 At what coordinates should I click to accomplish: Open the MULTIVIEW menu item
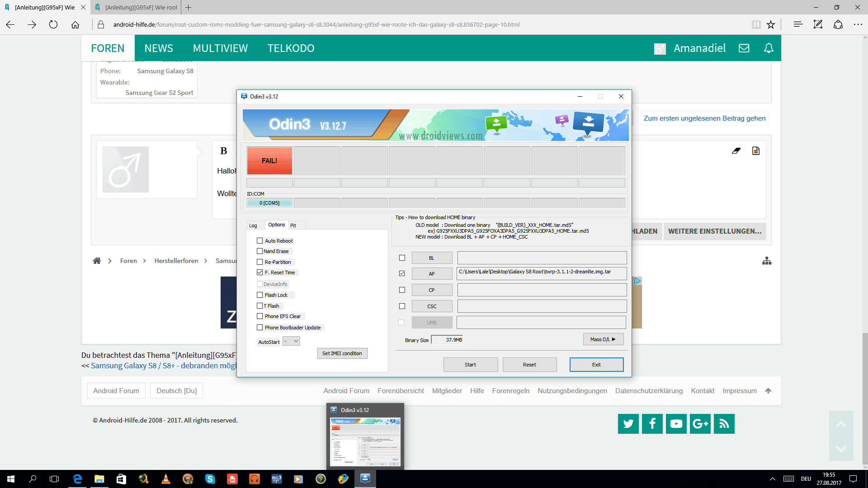click(x=220, y=48)
